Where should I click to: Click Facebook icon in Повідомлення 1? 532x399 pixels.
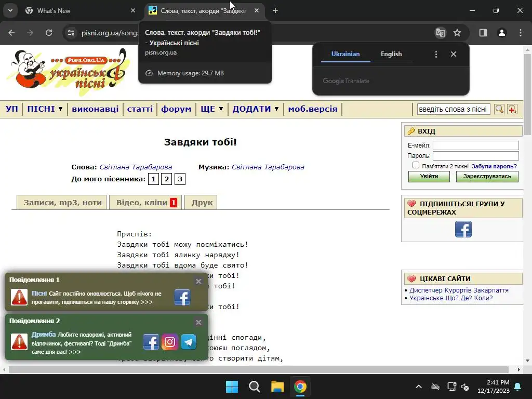(x=182, y=297)
